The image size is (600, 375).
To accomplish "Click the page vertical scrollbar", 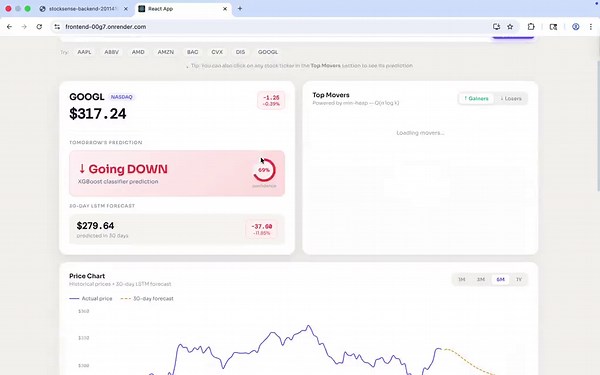I will click(x=598, y=126).
